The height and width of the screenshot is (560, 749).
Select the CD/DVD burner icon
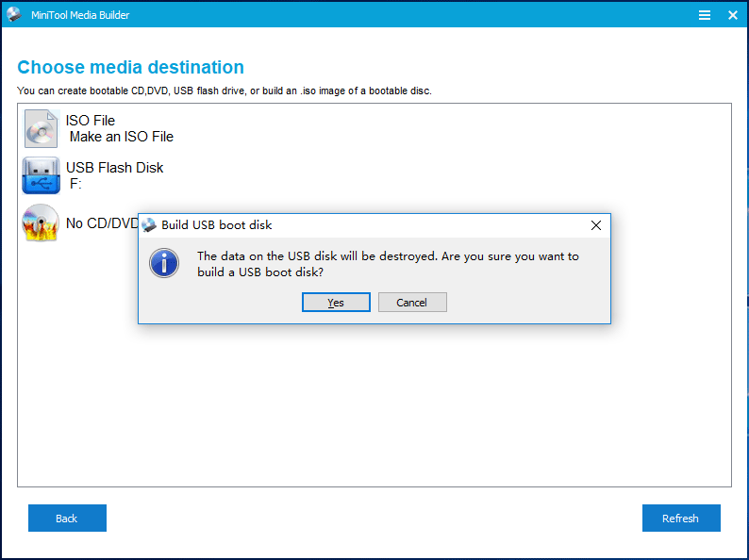pos(41,222)
